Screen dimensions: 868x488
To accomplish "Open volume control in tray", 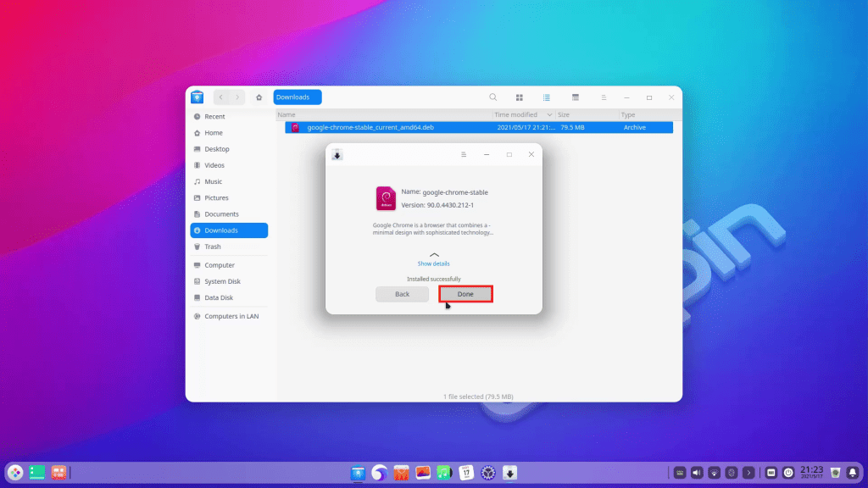I will pyautogui.click(x=697, y=473).
